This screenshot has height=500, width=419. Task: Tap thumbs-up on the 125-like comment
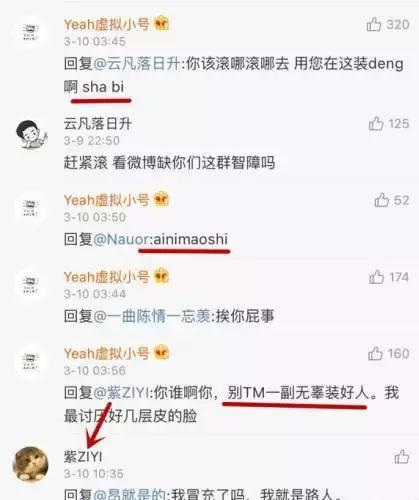[376, 124]
